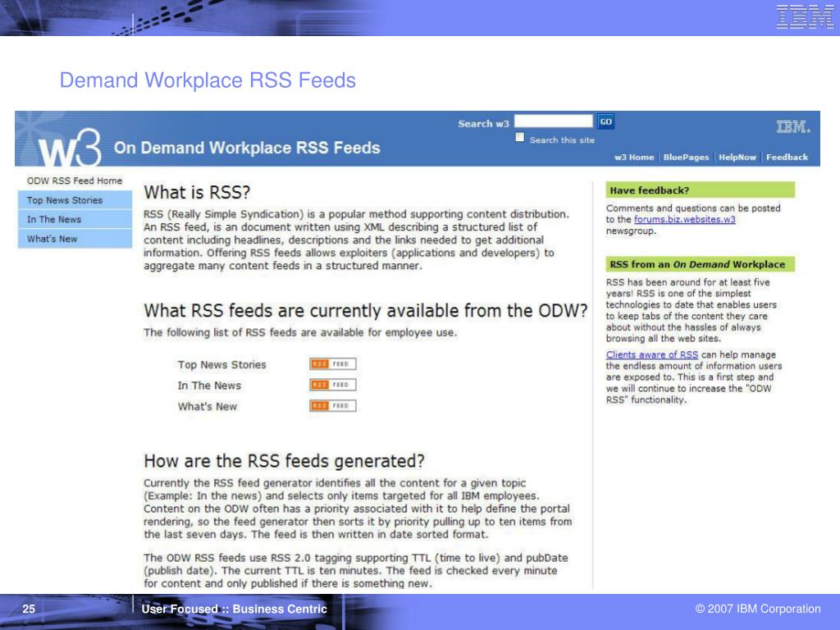Screen dimensions: 840x630
Task: Open What's New RSS feed icon
Action: (333, 406)
